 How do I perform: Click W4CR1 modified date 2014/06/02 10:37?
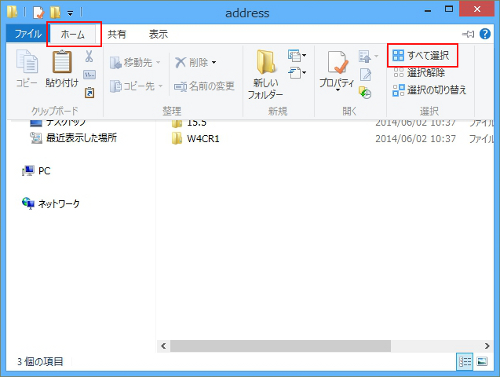(x=415, y=138)
